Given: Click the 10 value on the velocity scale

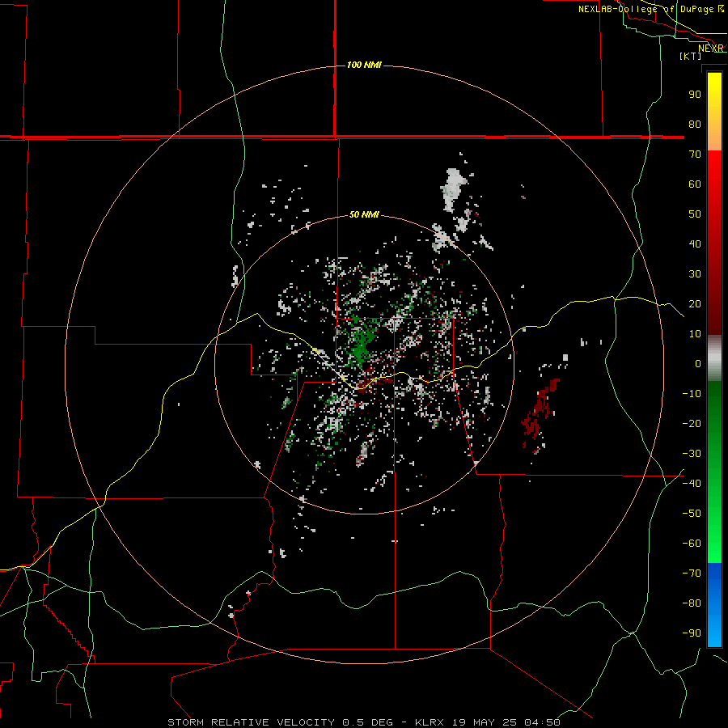Looking at the screenshot, I should (695, 334).
